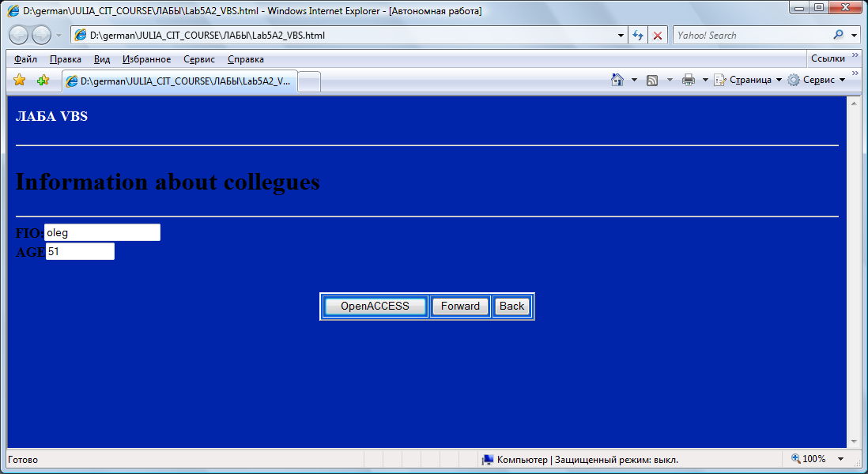Open a new empty tab
This screenshot has width=868, height=474.
tap(309, 82)
